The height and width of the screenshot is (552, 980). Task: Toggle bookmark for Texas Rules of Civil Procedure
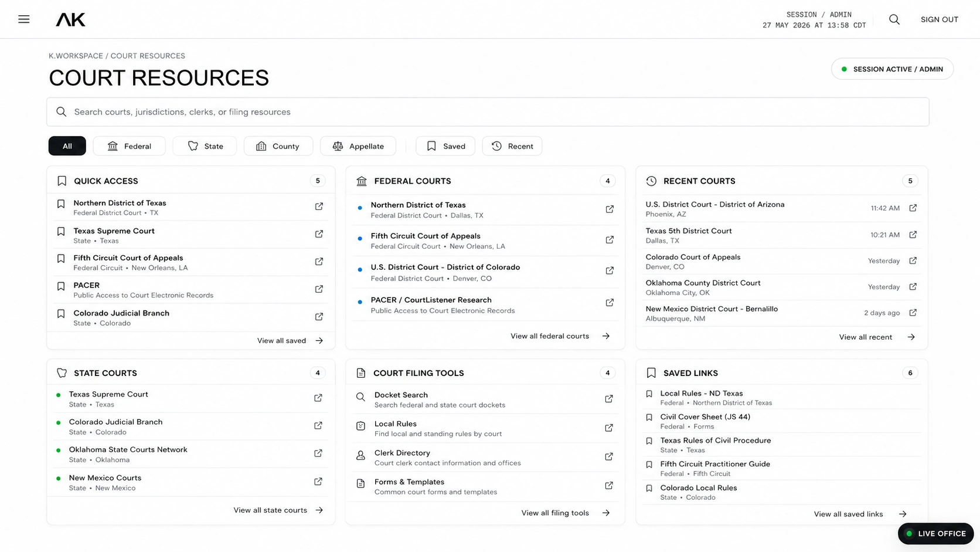(649, 441)
